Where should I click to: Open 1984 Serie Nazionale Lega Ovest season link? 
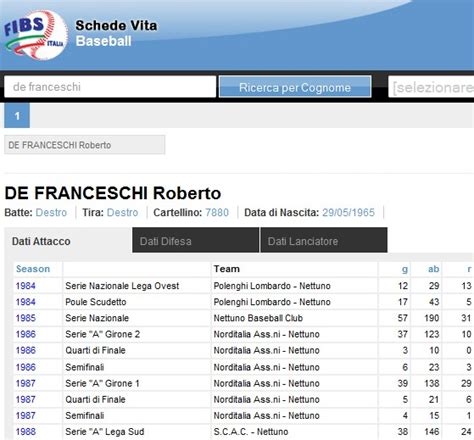click(25, 286)
